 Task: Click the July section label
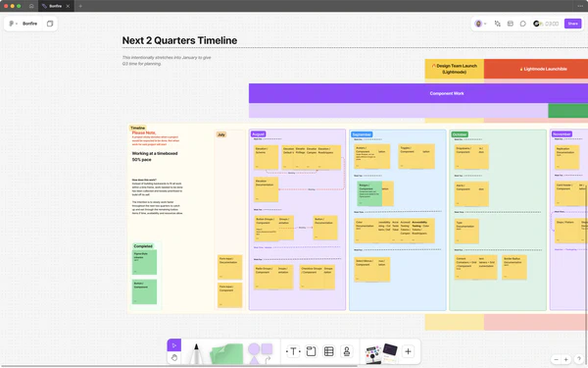point(221,134)
